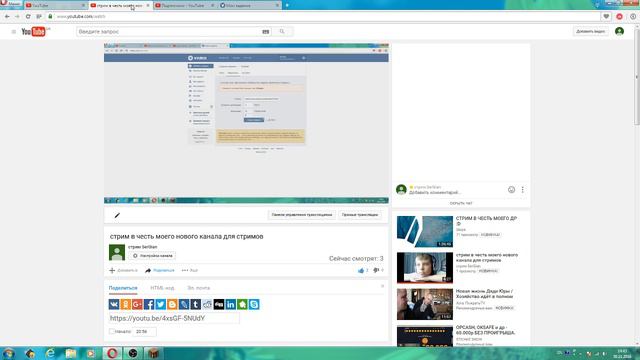Screen dimensions: 640x360
Task: Toggle the 'Начало' start-time checkbox
Action: [111, 331]
